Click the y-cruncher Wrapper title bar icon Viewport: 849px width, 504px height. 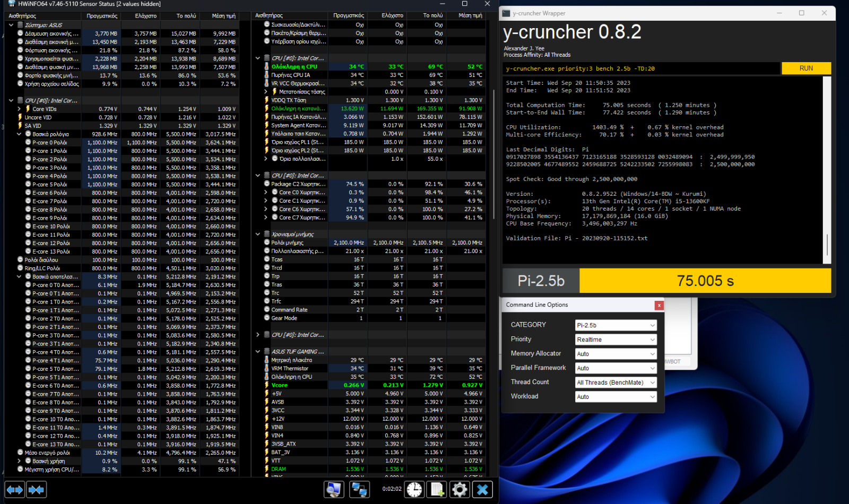506,13
